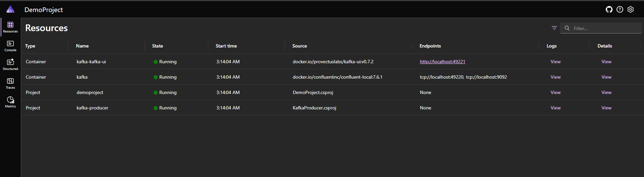
Task: Open the Structured logs page
Action: pos(10,65)
